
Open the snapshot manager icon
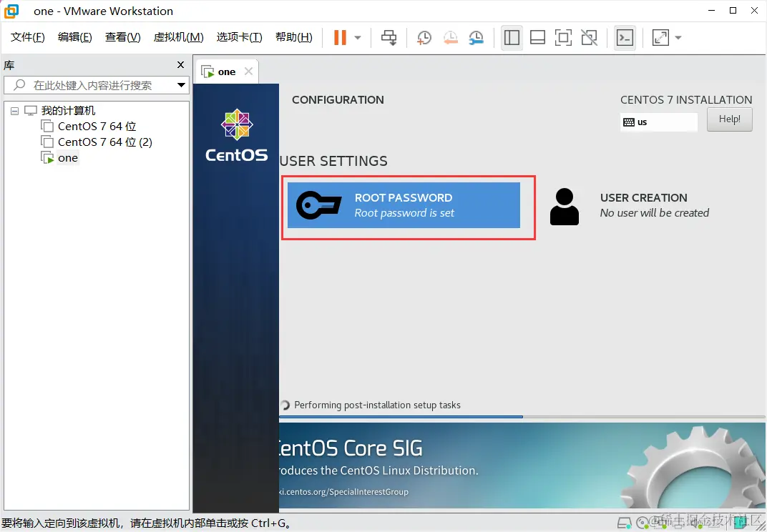(476, 38)
